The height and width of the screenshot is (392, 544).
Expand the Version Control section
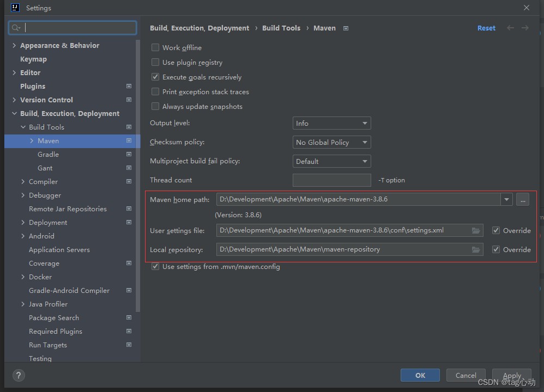pos(14,100)
